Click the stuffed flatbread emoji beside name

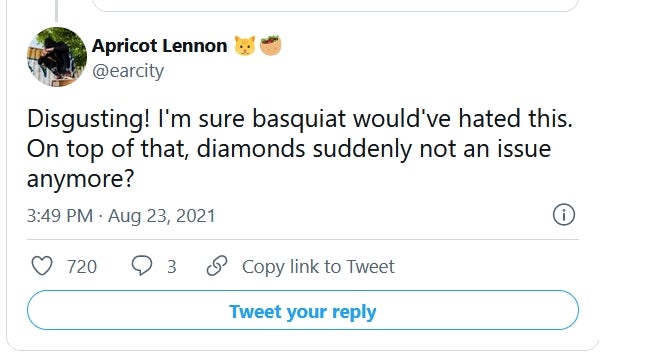click(x=270, y=46)
